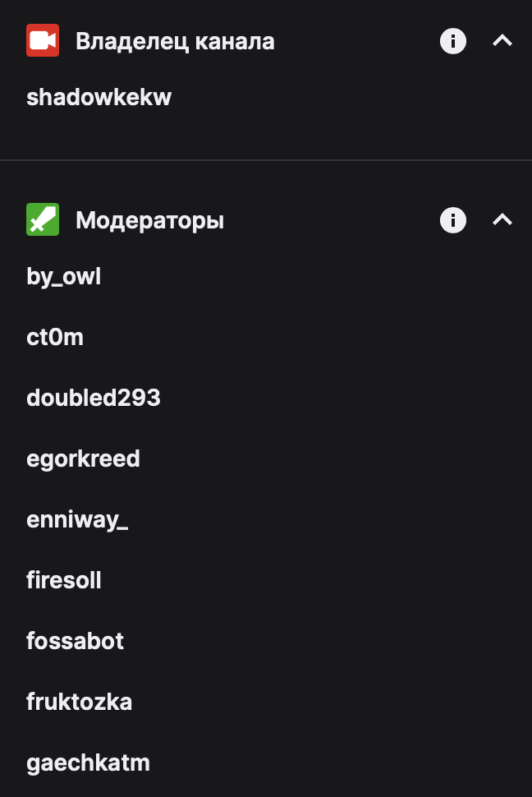The width and height of the screenshot is (532, 797).
Task: Select moderator firesoll
Action: (63, 580)
